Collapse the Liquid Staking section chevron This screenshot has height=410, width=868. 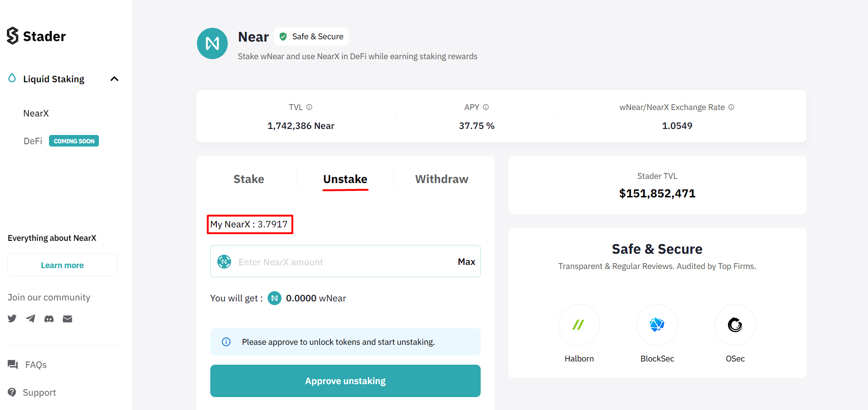[x=114, y=79]
